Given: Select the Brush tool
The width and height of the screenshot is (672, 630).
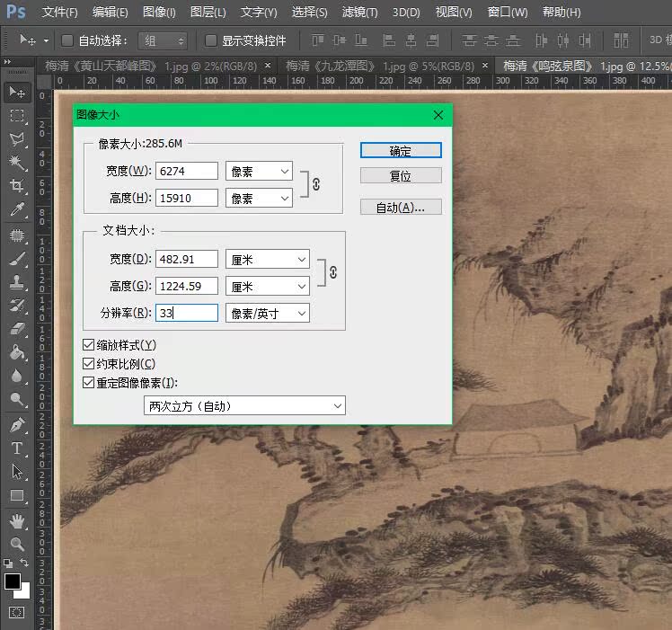Looking at the screenshot, I should pos(17,259).
